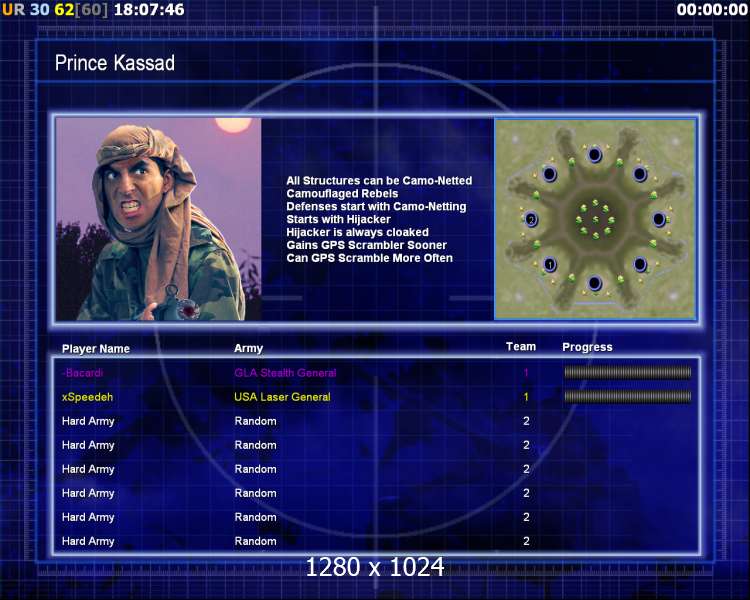Image resolution: width=750 pixels, height=600 pixels.
Task: Click 'Hijacker is always cloaked' line
Action: 357,233
